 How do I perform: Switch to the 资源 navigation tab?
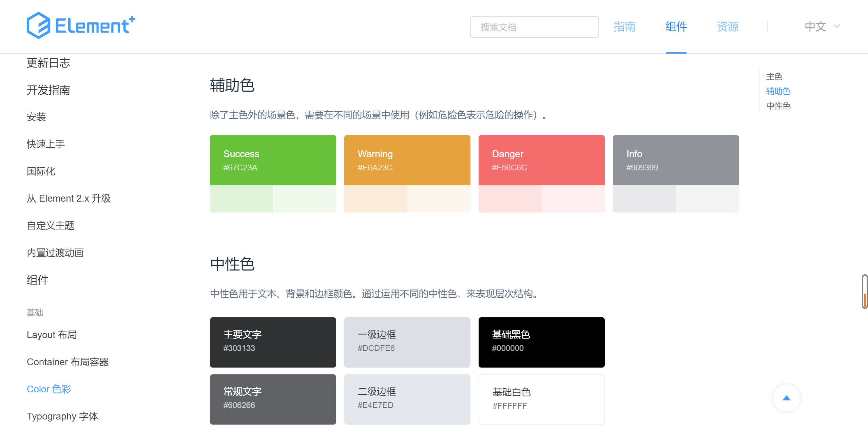(727, 26)
